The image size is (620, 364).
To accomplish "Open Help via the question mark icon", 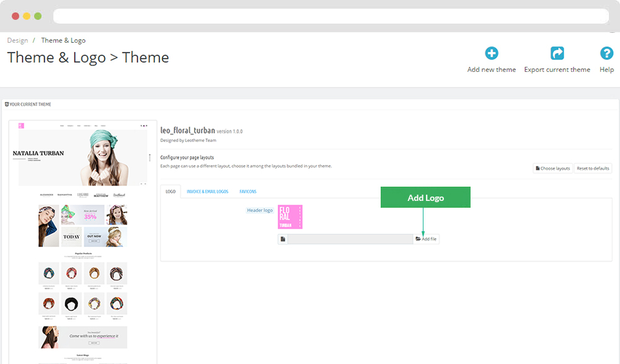I will click(x=606, y=53).
